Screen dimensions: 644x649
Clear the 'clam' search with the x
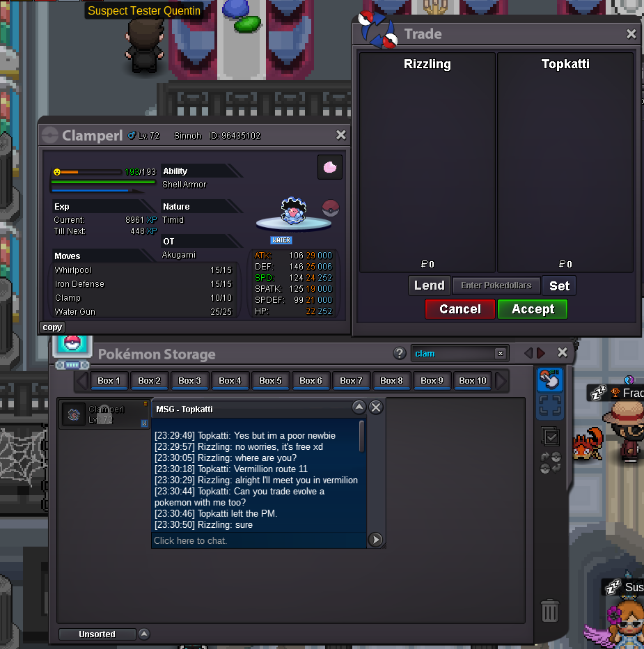pyautogui.click(x=500, y=354)
